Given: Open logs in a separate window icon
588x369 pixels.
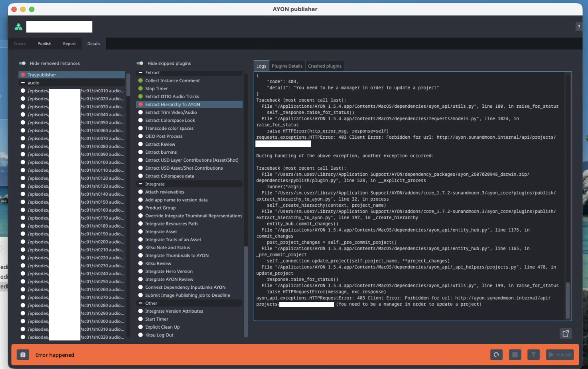Looking at the screenshot, I should pos(566,333).
